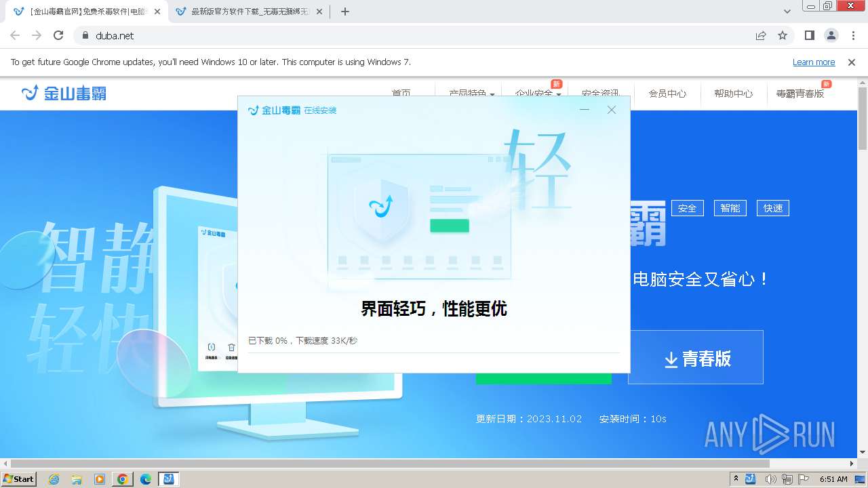
Task: Click the scroll down arrow
Action: tap(863, 453)
